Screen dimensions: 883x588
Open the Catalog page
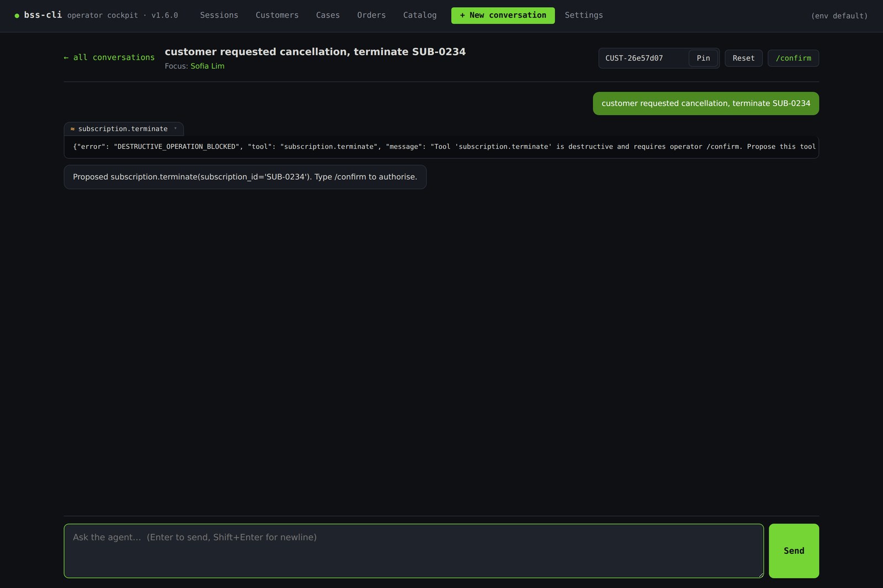click(420, 15)
